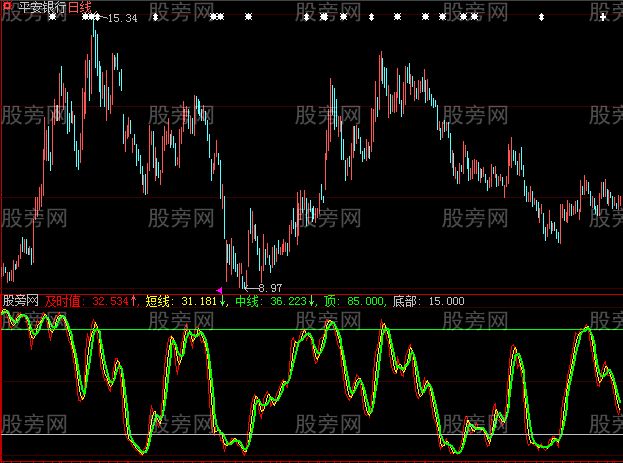Click the 15.34 high price label
Viewport: 623px width, 463px height.
click(122, 18)
